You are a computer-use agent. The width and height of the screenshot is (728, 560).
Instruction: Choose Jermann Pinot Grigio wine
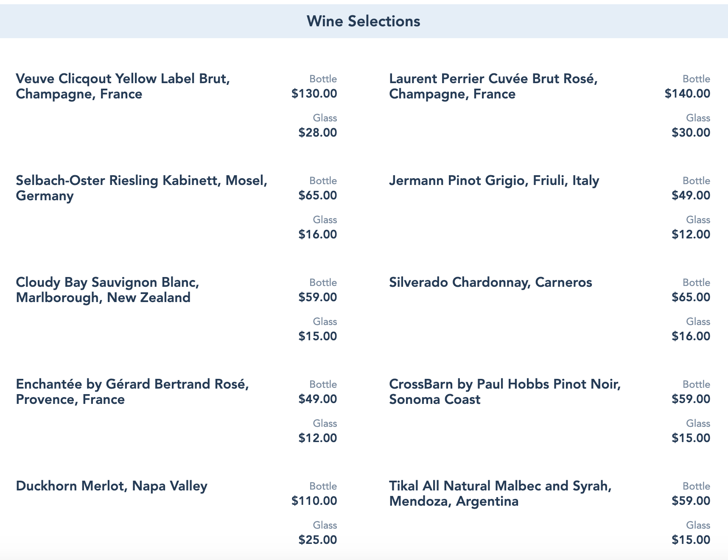click(x=494, y=181)
